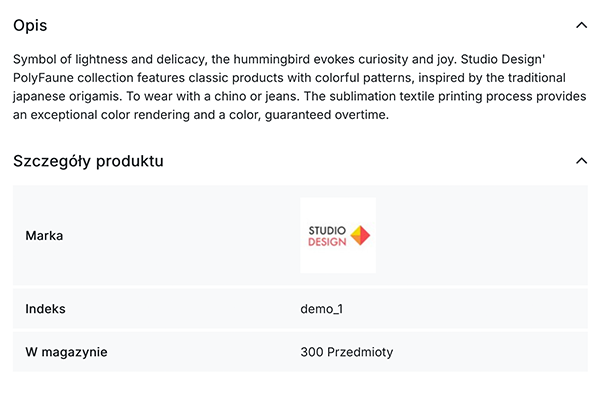Select the Indeks label

pos(46,309)
